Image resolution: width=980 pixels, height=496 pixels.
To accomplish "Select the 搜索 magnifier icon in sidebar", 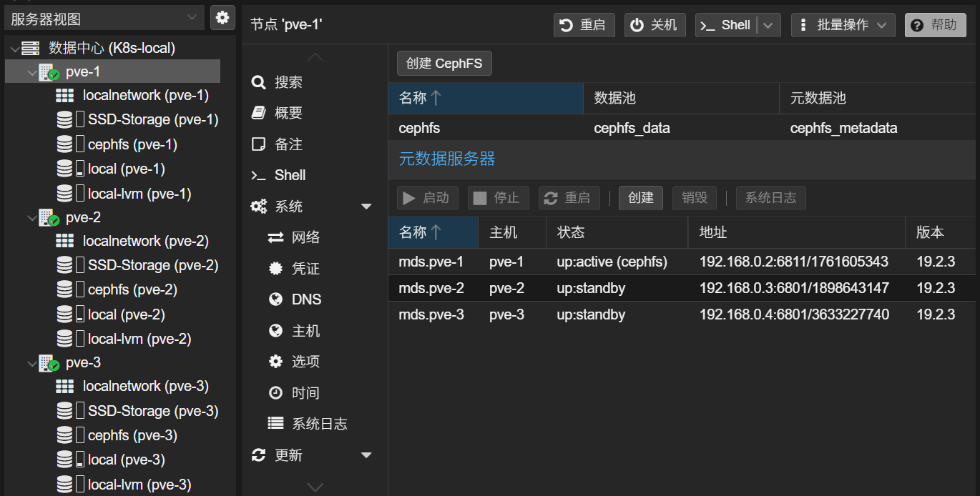I will [259, 81].
